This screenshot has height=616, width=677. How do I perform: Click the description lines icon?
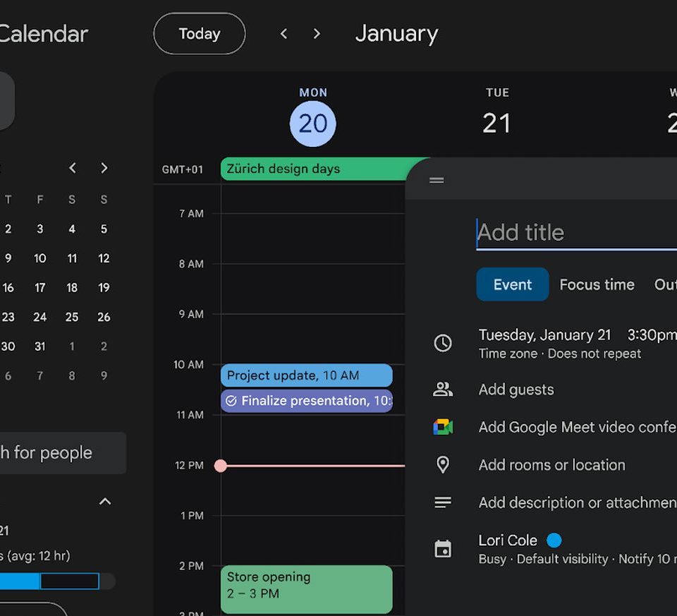tap(443, 502)
